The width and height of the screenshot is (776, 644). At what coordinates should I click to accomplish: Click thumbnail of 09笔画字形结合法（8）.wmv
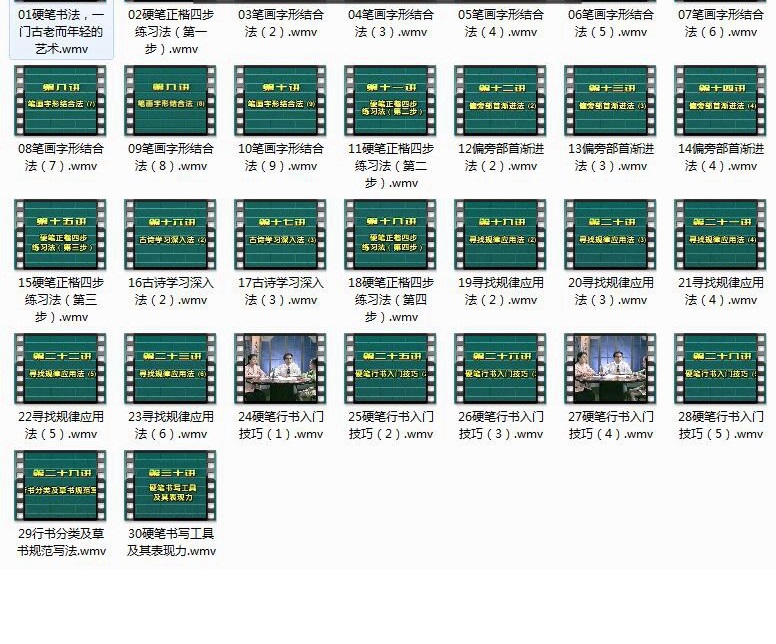click(x=170, y=101)
